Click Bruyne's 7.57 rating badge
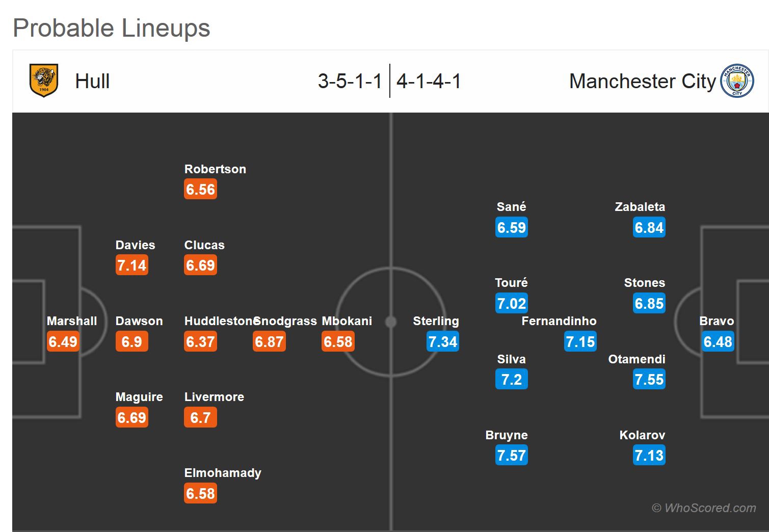Image resolution: width=769 pixels, height=532 pixels. (x=511, y=455)
